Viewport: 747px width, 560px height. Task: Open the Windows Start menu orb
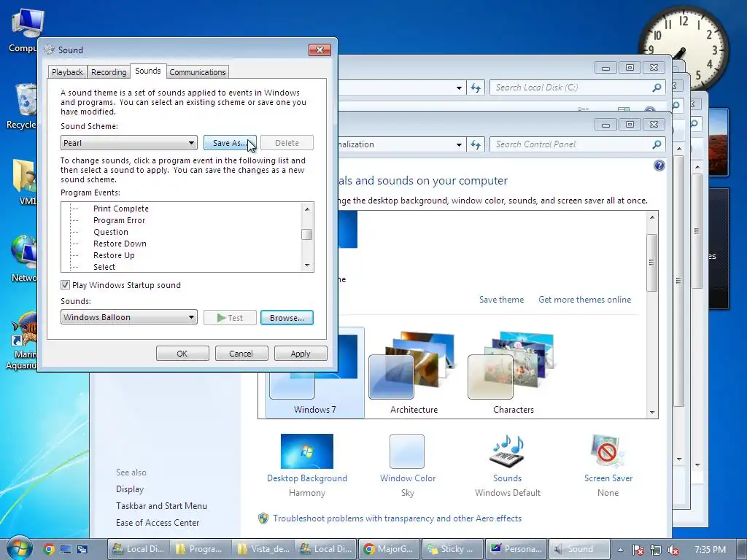(18, 548)
